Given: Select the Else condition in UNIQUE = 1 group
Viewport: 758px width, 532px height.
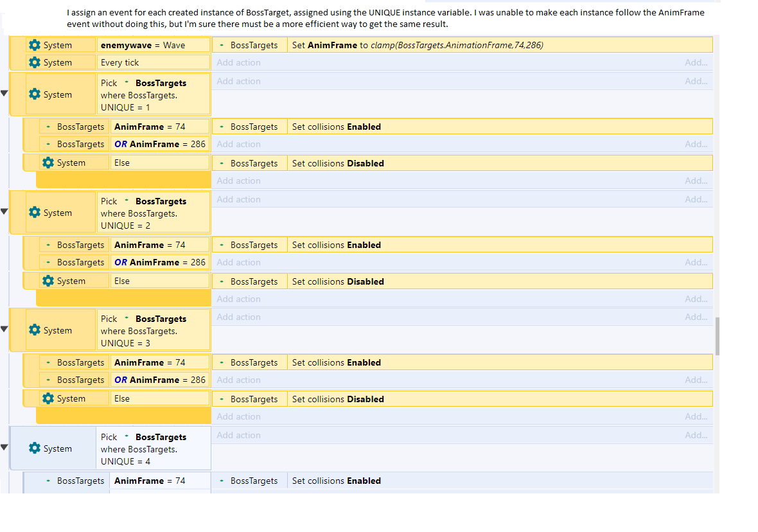Looking at the screenshot, I should 159,163.
